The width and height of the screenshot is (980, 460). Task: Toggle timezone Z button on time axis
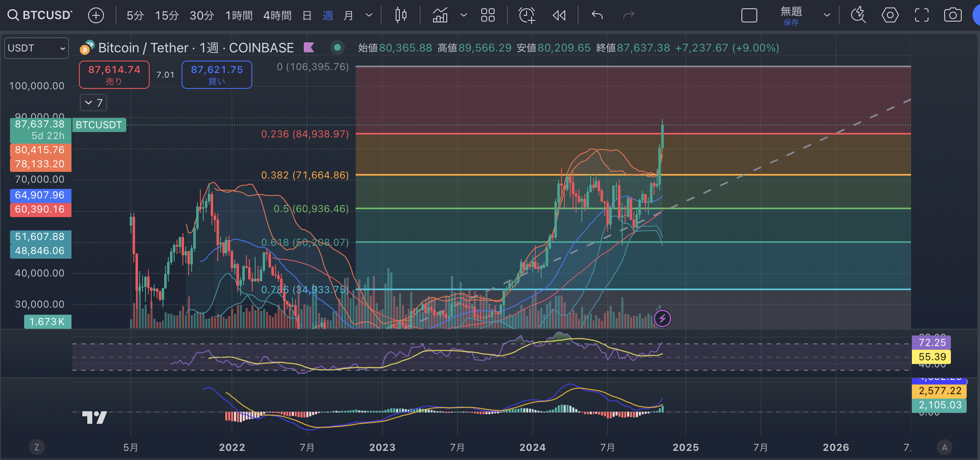37,447
